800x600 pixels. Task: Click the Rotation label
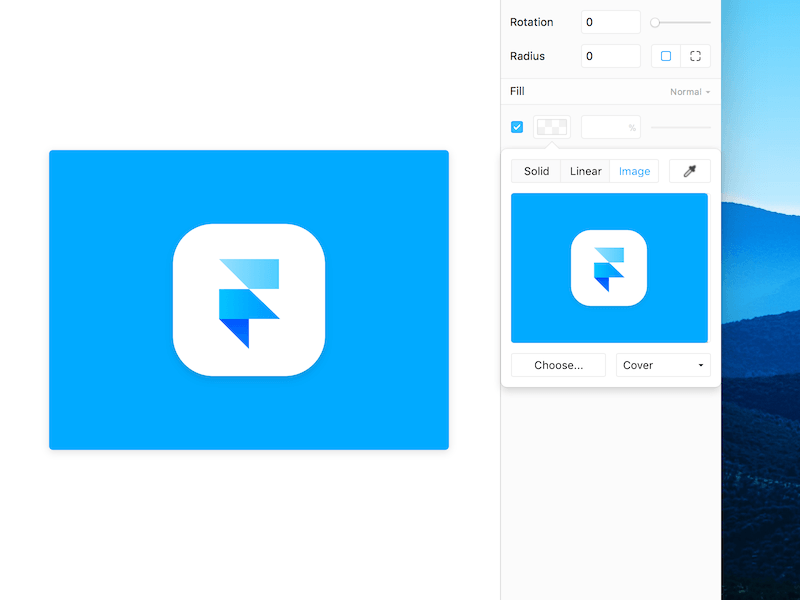[x=531, y=22]
